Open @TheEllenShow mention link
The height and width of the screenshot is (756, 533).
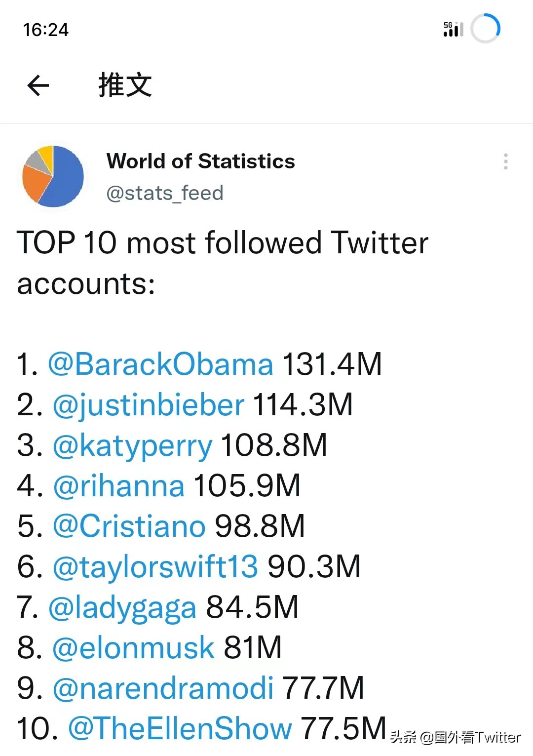(180, 729)
